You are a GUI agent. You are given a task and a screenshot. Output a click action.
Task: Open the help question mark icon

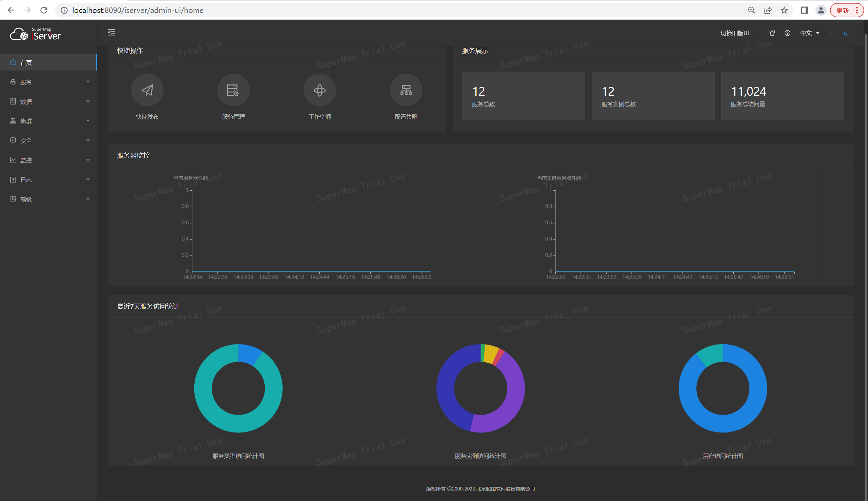point(787,33)
